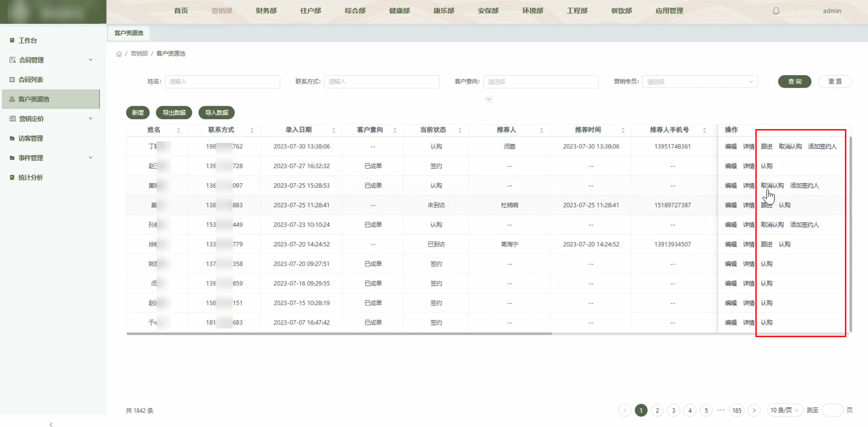Switch to the 首页 top menu
This screenshot has width=868, height=427.
181,11
